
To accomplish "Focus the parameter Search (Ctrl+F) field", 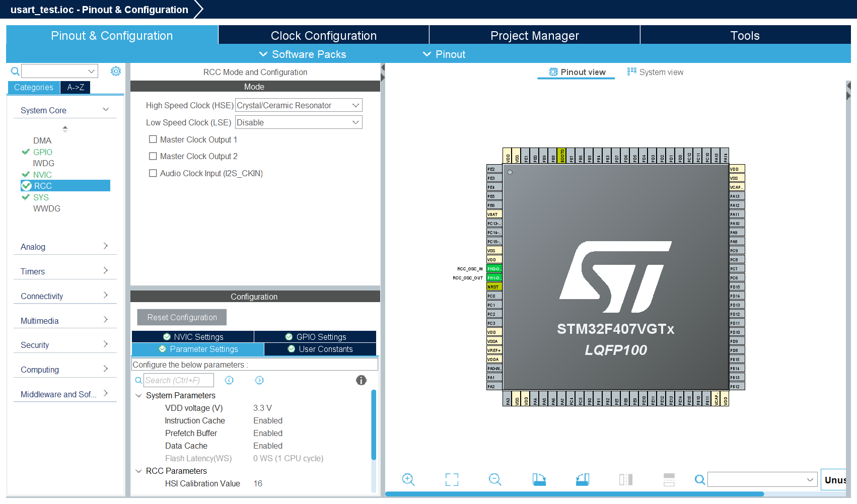I will point(179,380).
